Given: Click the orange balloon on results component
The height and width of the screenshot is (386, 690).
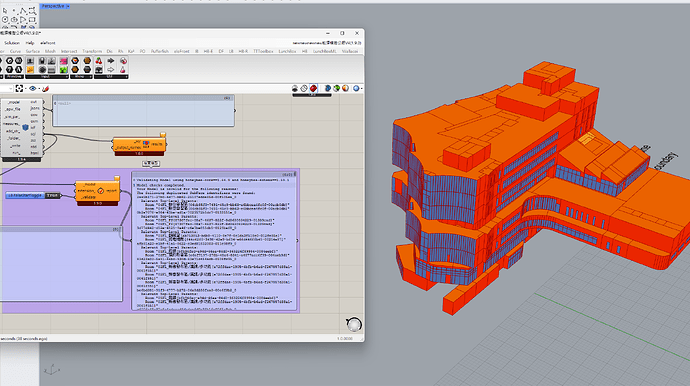Looking at the screenshot, I should [x=162, y=135].
